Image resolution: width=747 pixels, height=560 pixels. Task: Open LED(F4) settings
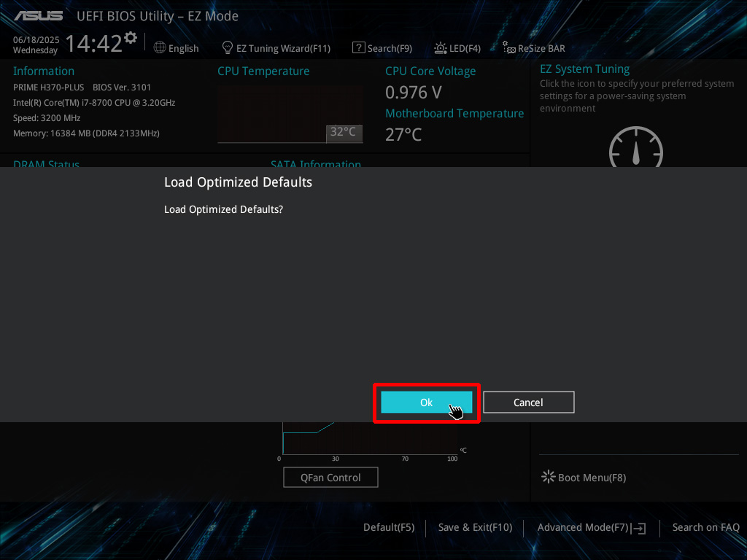[465, 48]
